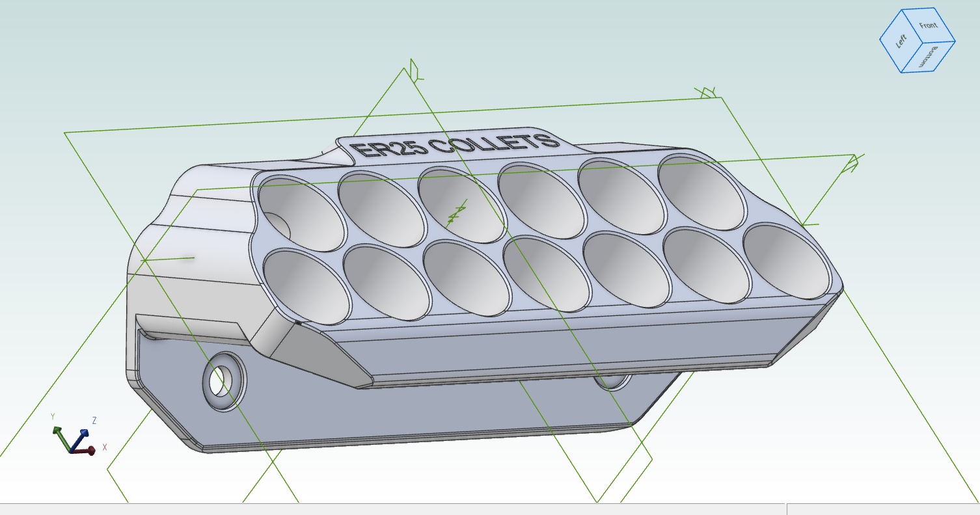Click the edge between Front and Bottom cube faces
The height and width of the screenshot is (515, 980).
pyautogui.click(x=940, y=42)
